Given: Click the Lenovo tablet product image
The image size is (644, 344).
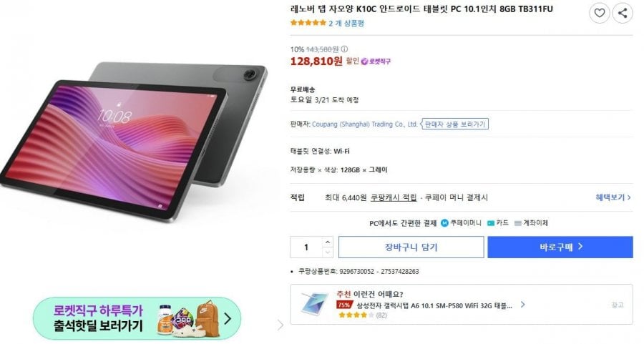Looking at the screenshot, I should pos(135,142).
